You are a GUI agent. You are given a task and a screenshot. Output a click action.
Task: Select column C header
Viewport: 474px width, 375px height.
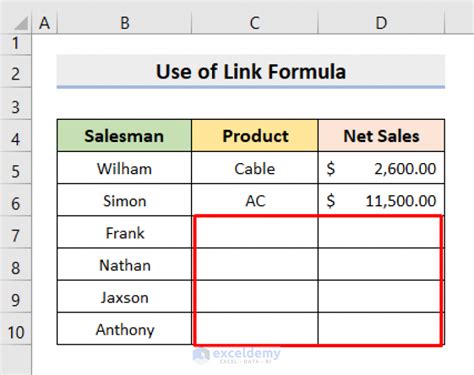(x=255, y=23)
